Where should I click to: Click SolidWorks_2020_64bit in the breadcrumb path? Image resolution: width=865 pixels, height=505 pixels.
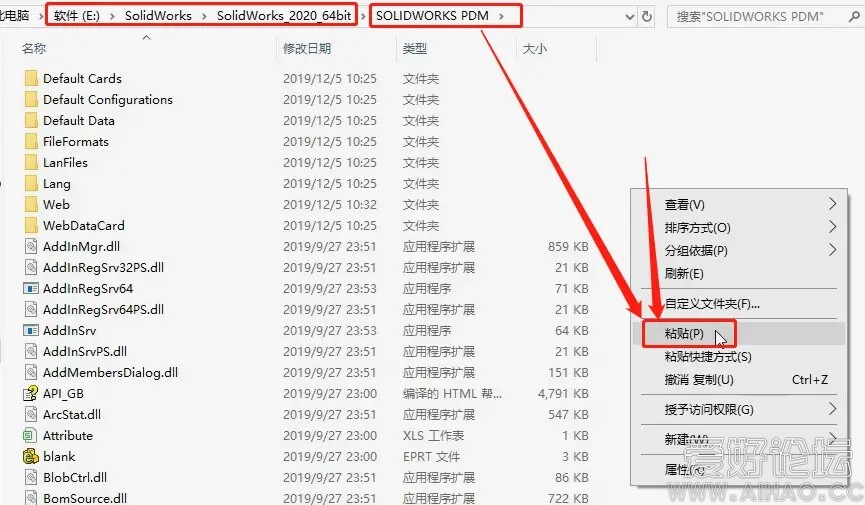coord(285,16)
